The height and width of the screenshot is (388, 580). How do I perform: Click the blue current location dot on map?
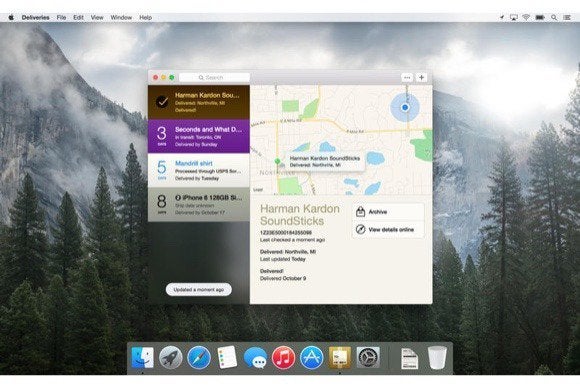405,107
